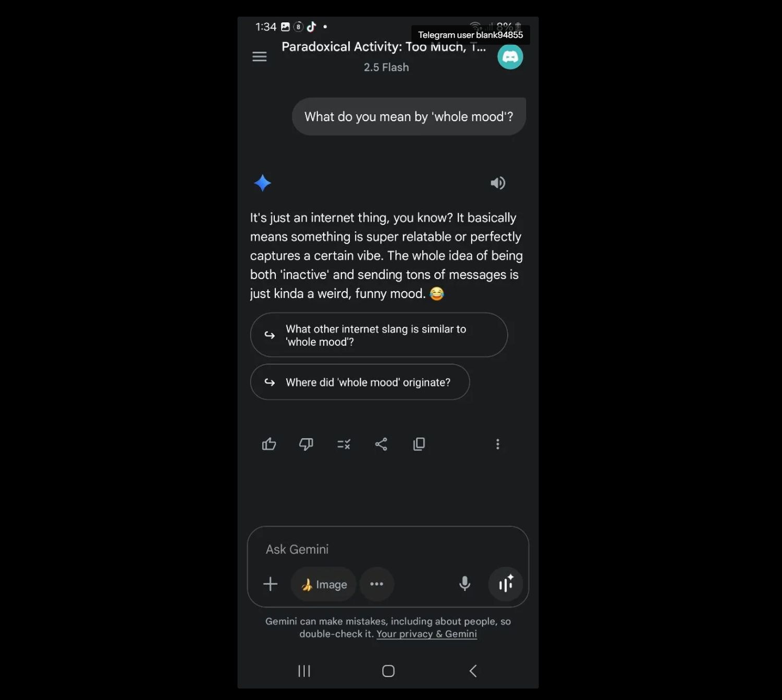
Task: Play the response aloud with the speaker icon
Action: point(498,183)
